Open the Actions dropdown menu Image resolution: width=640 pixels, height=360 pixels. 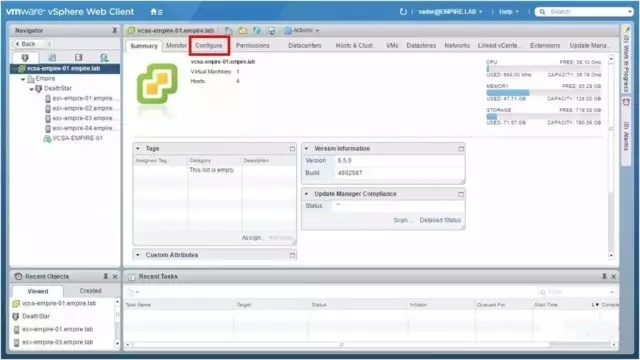pyautogui.click(x=302, y=30)
